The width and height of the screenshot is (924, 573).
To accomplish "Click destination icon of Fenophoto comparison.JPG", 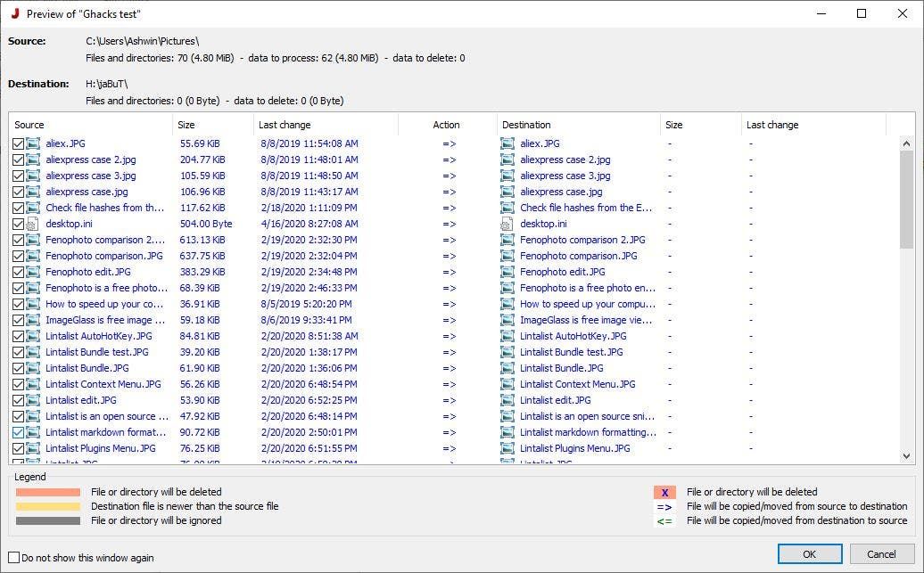I will [507, 256].
